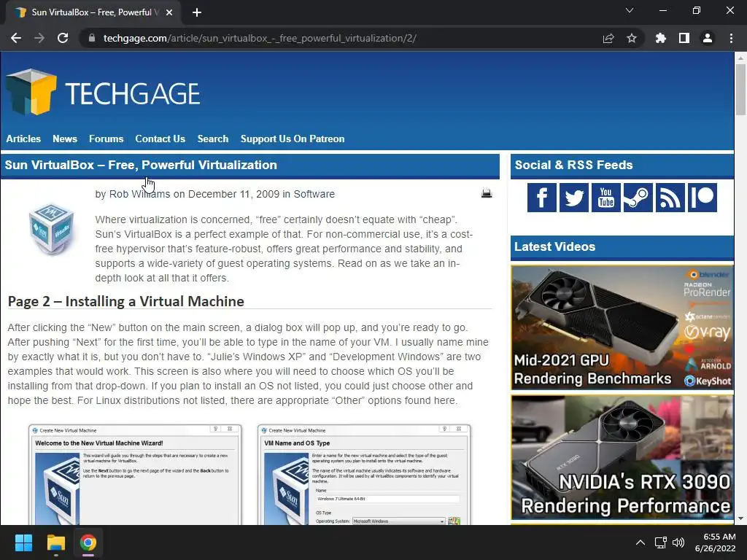The height and width of the screenshot is (560, 747).
Task: Toggle Chrome side panel
Action: tap(684, 38)
